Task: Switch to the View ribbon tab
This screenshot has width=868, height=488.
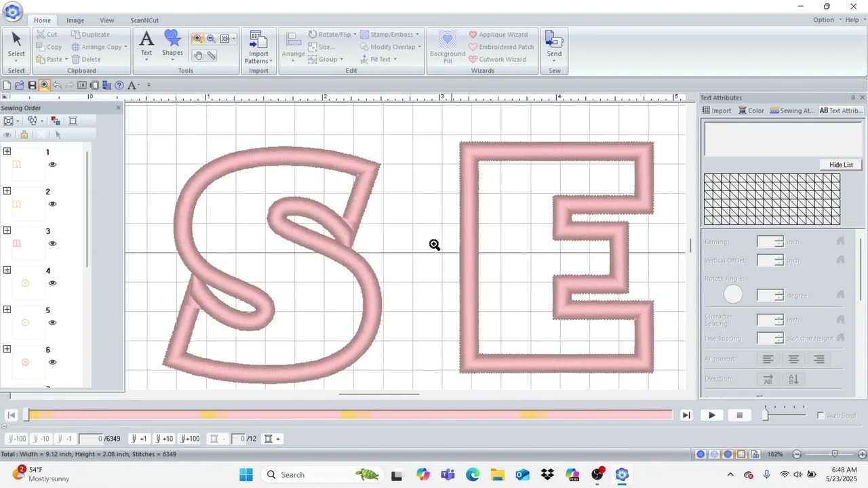Action: pyautogui.click(x=106, y=20)
